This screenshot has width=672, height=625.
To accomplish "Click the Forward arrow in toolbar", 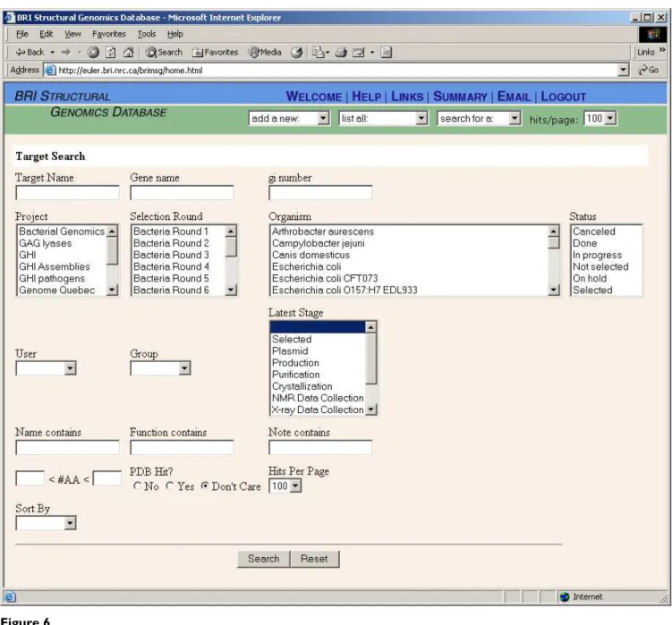I will click(x=65, y=52).
